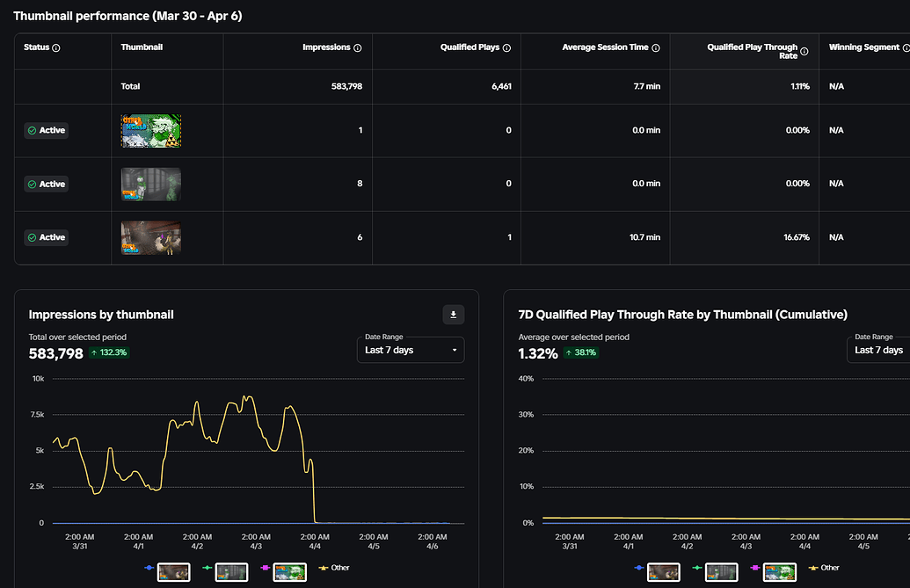Image resolution: width=910 pixels, height=588 pixels.
Task: Click the 38.1% increase badge
Action: 581,352
